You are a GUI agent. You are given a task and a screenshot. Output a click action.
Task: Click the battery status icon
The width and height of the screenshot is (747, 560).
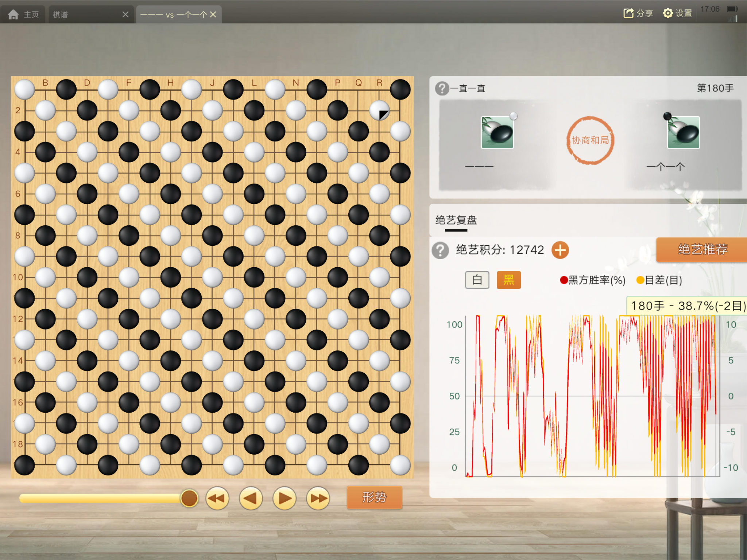pyautogui.click(x=732, y=9)
